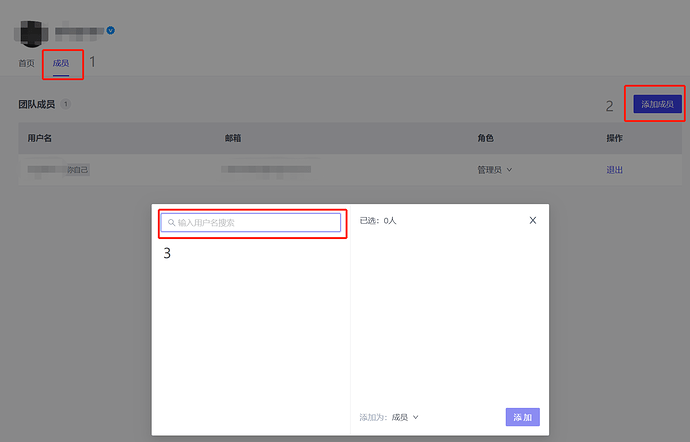Click the 团队成员 count badge
The height and width of the screenshot is (442, 690).
66,104
